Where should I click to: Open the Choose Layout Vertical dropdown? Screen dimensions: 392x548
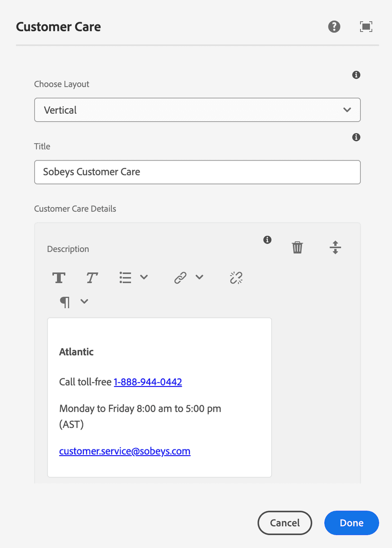[x=197, y=110]
